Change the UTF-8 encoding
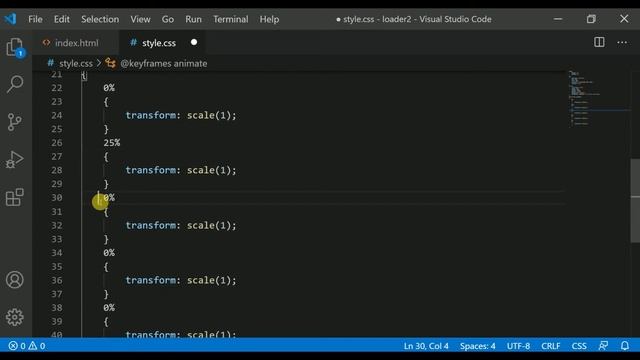This screenshot has height=360, width=640. [x=518, y=346]
